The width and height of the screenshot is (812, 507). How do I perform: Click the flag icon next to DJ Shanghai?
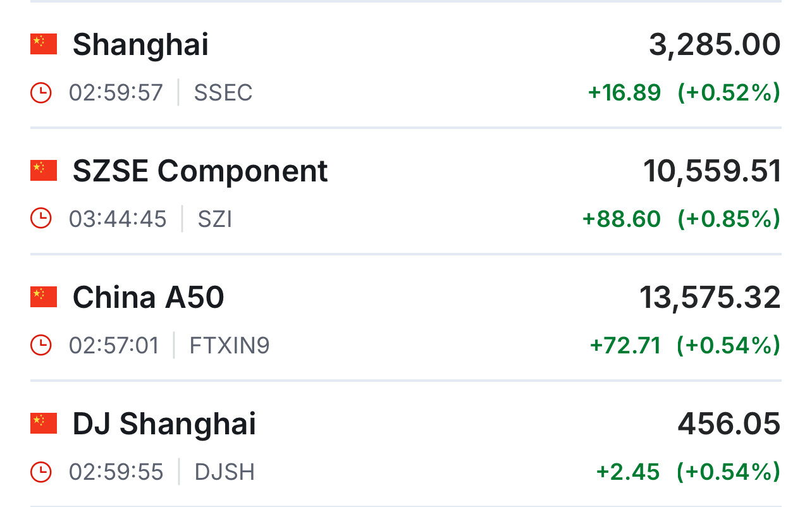click(x=44, y=424)
